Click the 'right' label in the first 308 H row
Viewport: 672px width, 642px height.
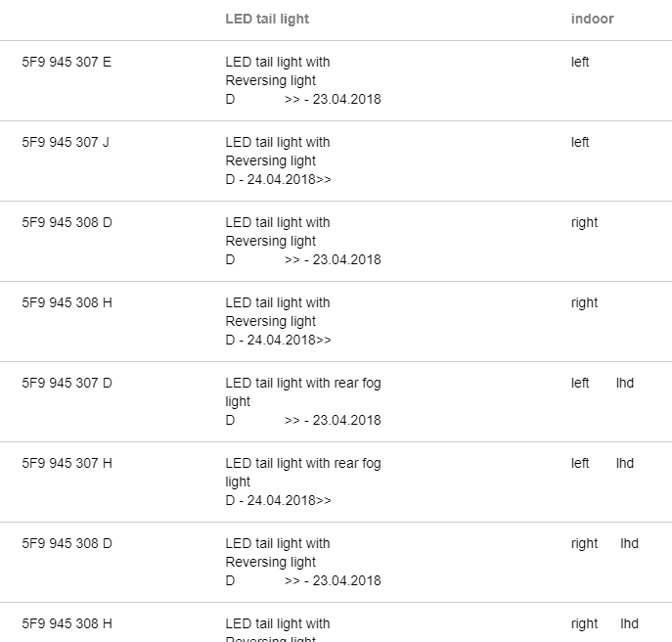(584, 302)
